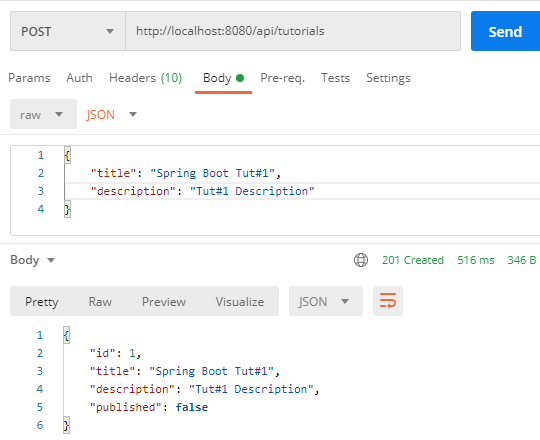Open the Auth tab

point(80,78)
